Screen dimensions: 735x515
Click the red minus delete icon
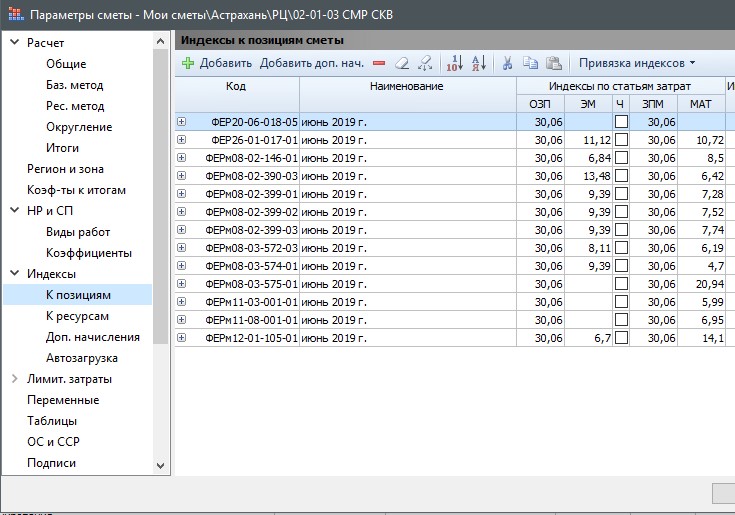(379, 63)
